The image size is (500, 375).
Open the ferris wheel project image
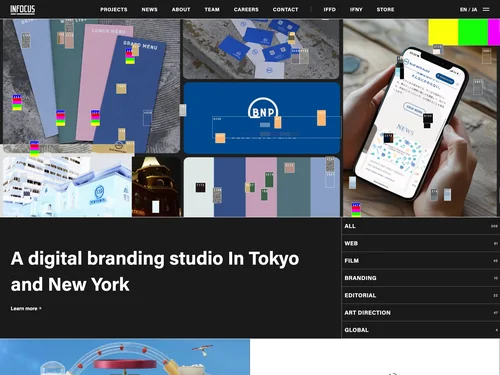click(x=125, y=357)
